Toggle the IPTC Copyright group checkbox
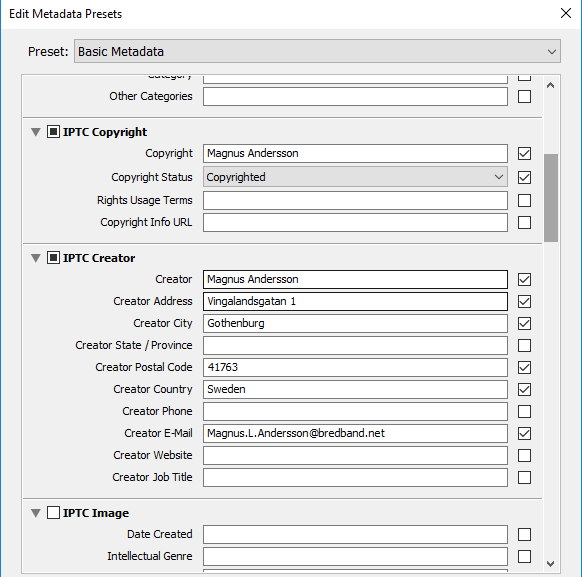The image size is (582, 577). [x=53, y=132]
